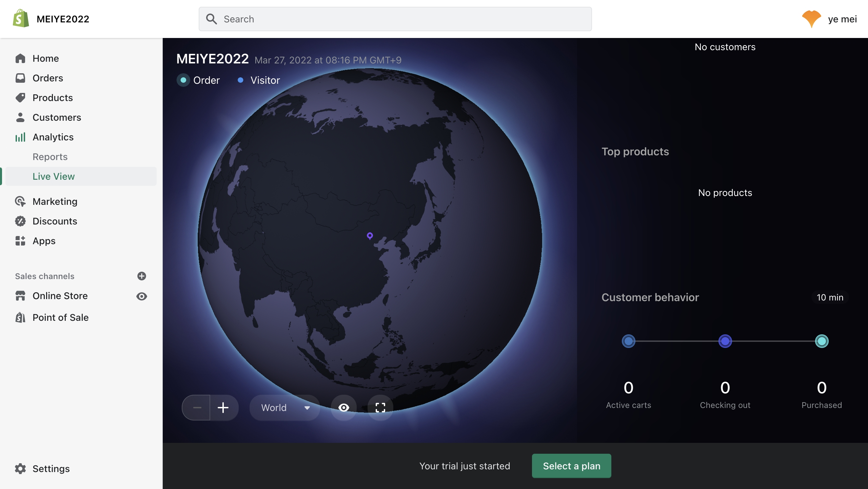Open the World region dropdown
The height and width of the screenshot is (489, 868).
(x=285, y=408)
